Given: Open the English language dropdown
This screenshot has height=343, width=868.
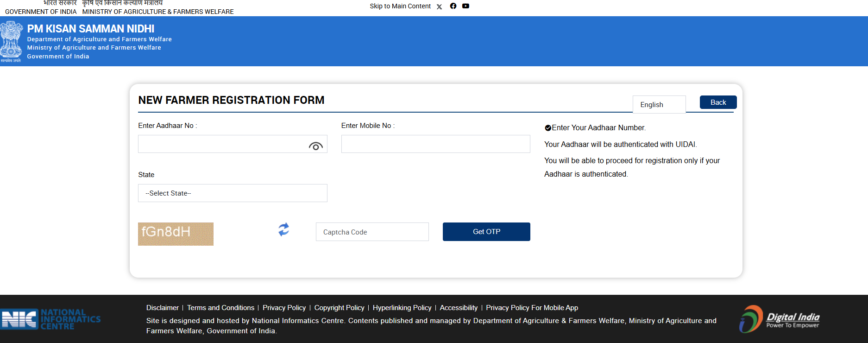Looking at the screenshot, I should tap(659, 105).
